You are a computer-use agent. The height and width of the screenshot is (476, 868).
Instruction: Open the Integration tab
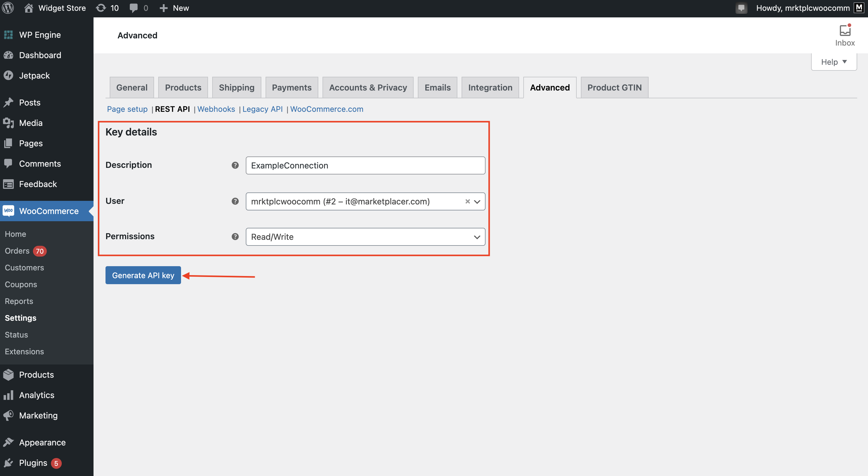click(x=490, y=88)
